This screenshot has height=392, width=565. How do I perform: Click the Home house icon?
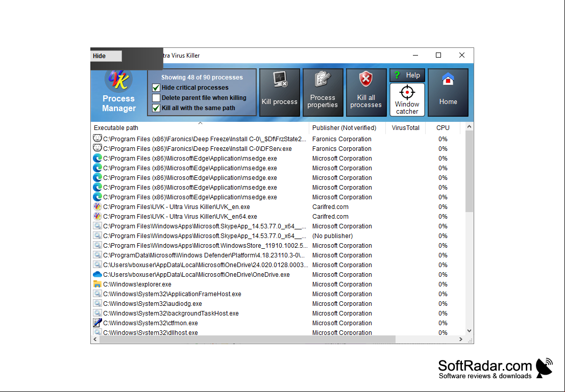click(x=448, y=79)
